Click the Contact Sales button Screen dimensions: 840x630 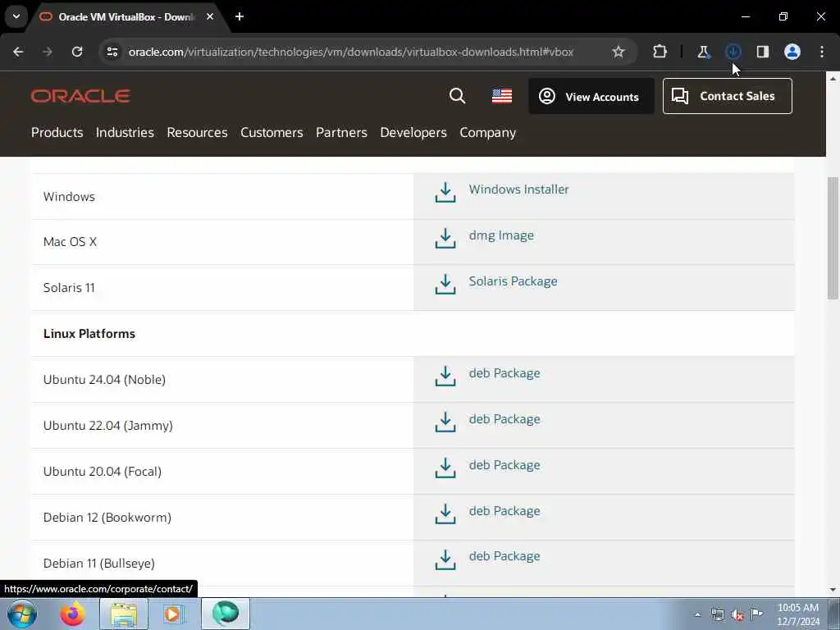pos(727,97)
